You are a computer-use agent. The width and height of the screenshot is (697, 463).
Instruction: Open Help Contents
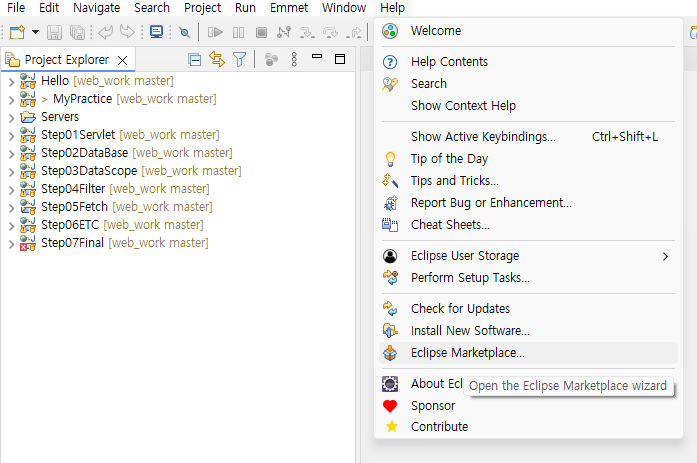point(528,62)
